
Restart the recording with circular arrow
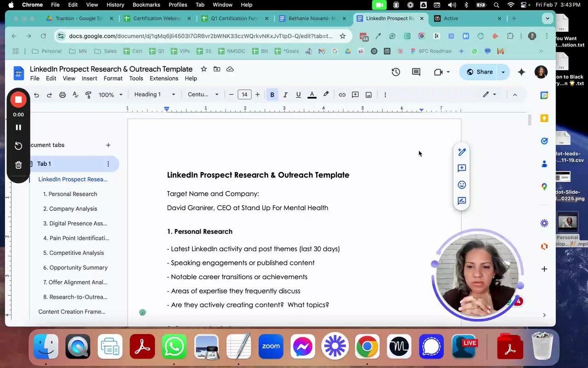click(18, 146)
